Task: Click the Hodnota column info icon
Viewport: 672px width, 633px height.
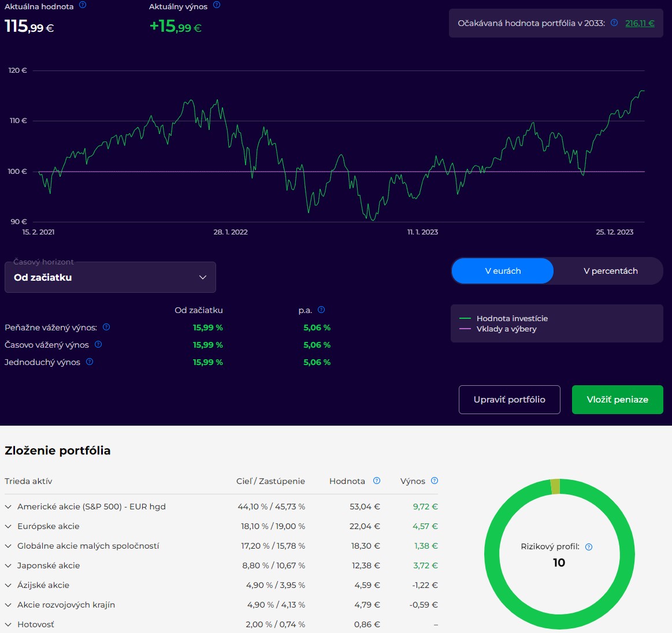Action: coord(377,481)
